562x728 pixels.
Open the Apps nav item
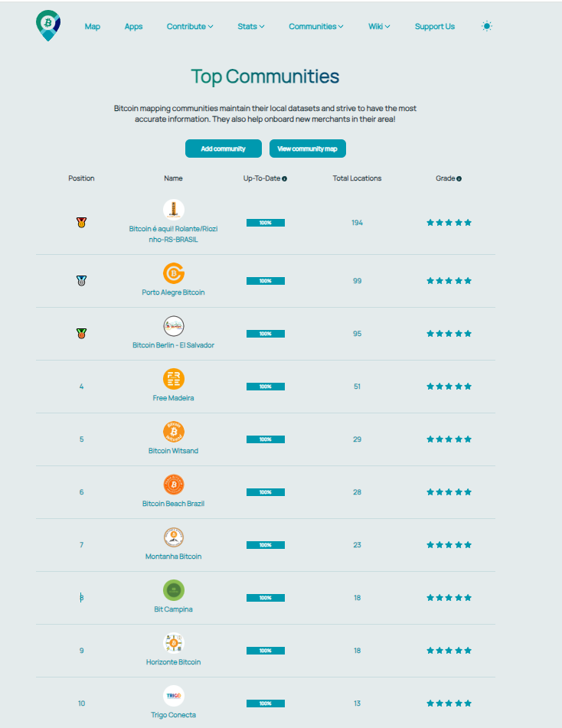coord(133,26)
